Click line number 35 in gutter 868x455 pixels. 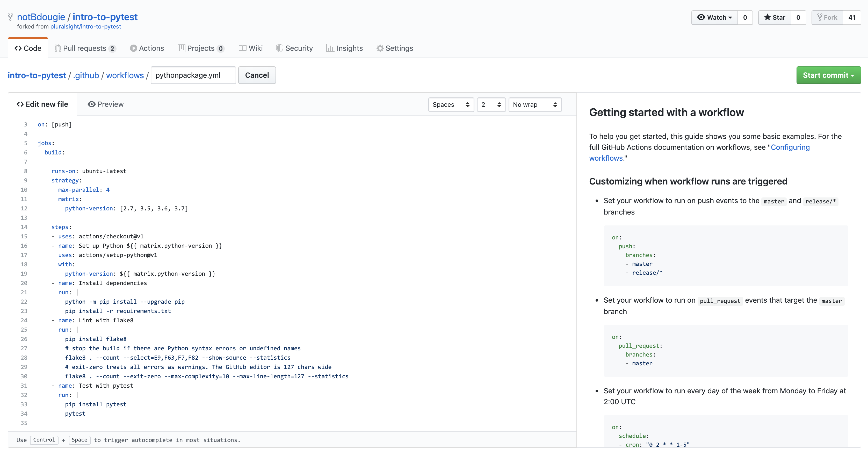(x=24, y=423)
